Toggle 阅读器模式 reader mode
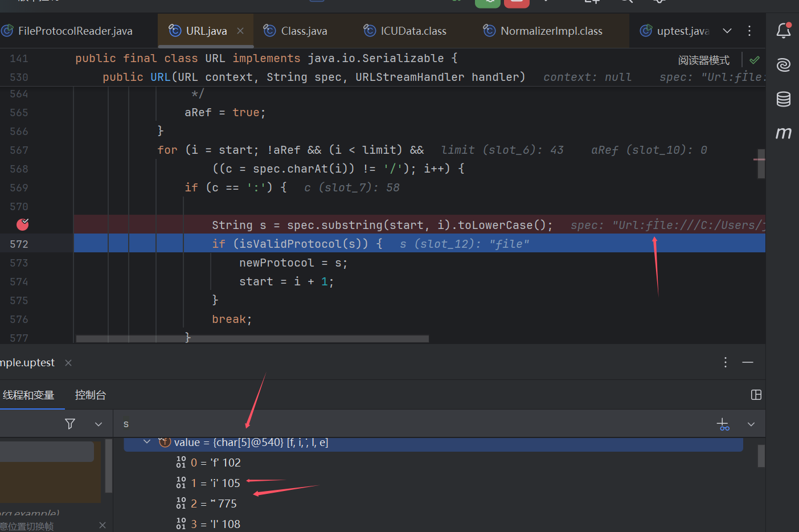This screenshot has width=799, height=532. point(704,60)
